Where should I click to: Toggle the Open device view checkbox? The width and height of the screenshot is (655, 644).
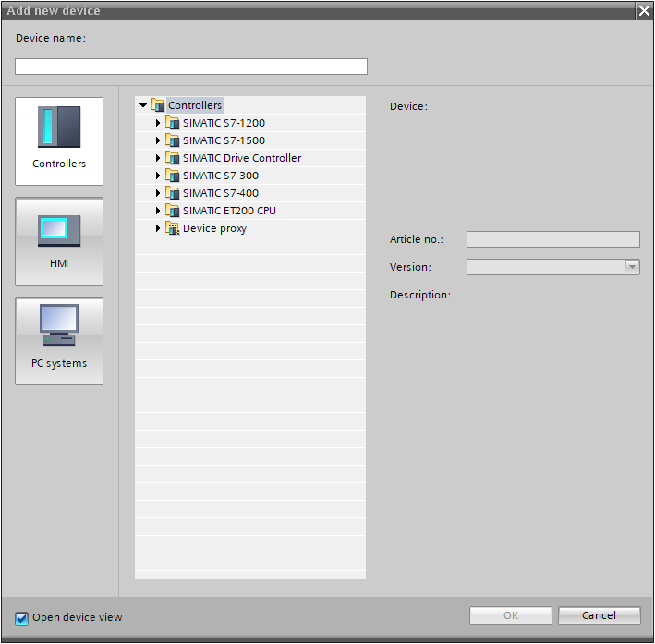click(22, 618)
